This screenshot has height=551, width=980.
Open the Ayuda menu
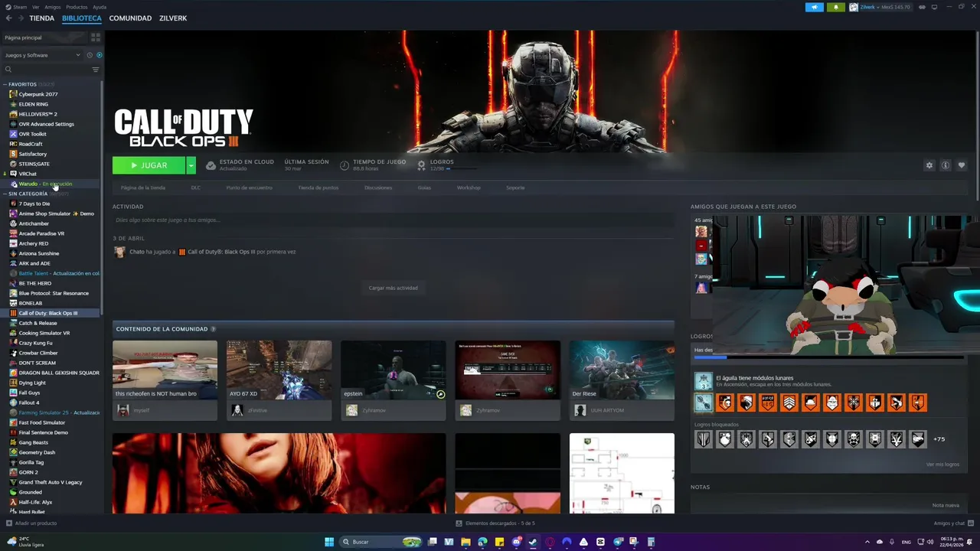point(100,7)
